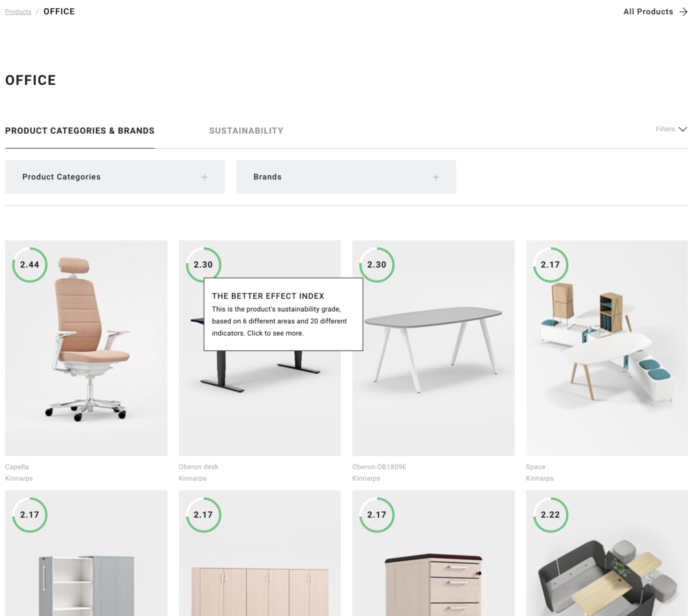Open the Capella chair thumbnail

pos(86,348)
